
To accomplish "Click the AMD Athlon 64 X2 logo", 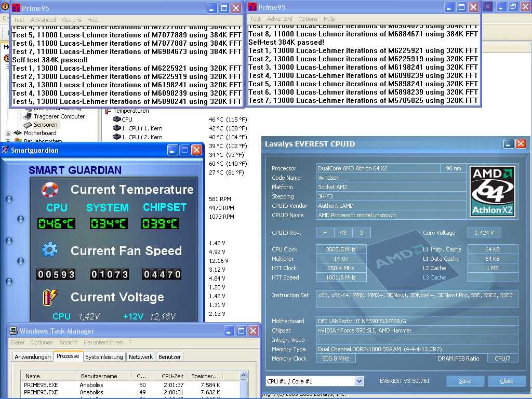I will 493,191.
